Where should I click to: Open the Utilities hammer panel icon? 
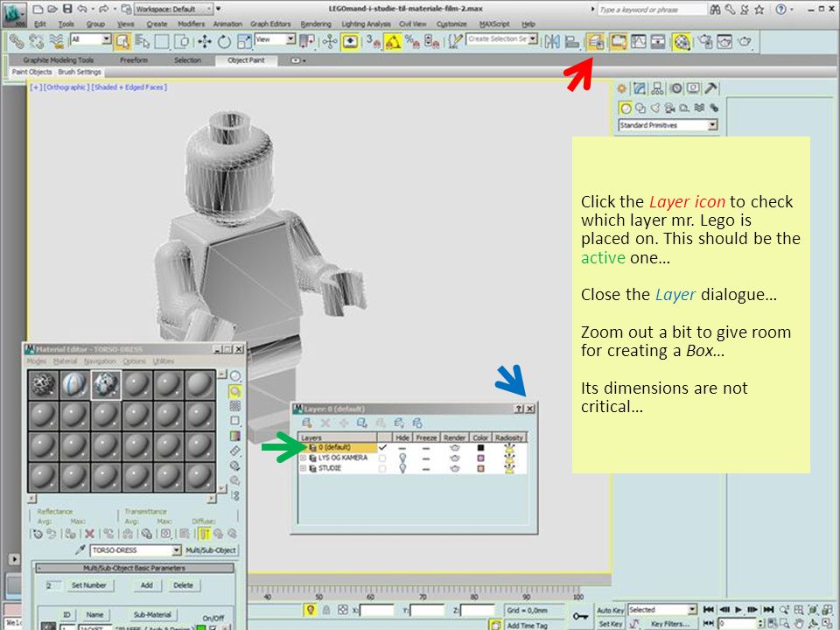710,88
